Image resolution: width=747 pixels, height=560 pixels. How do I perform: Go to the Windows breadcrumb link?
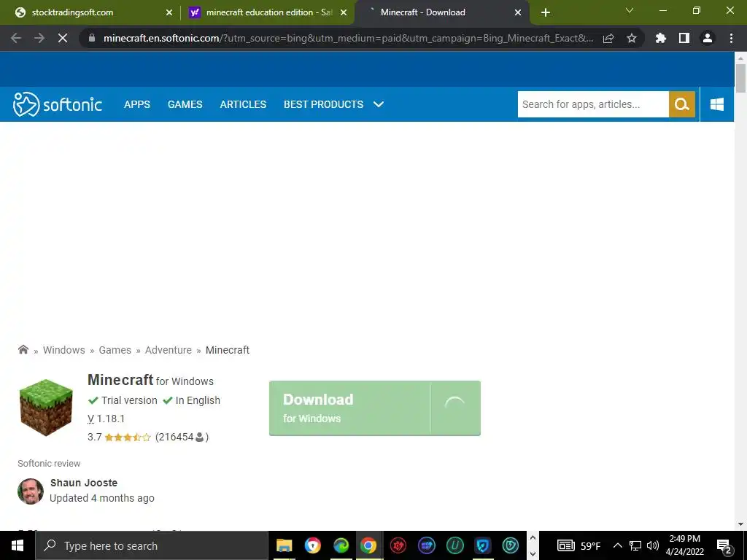64,350
